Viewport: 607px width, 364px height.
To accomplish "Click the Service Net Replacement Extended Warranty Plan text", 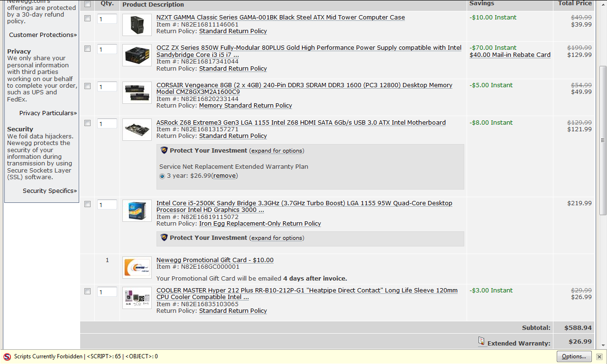I will point(234,167).
